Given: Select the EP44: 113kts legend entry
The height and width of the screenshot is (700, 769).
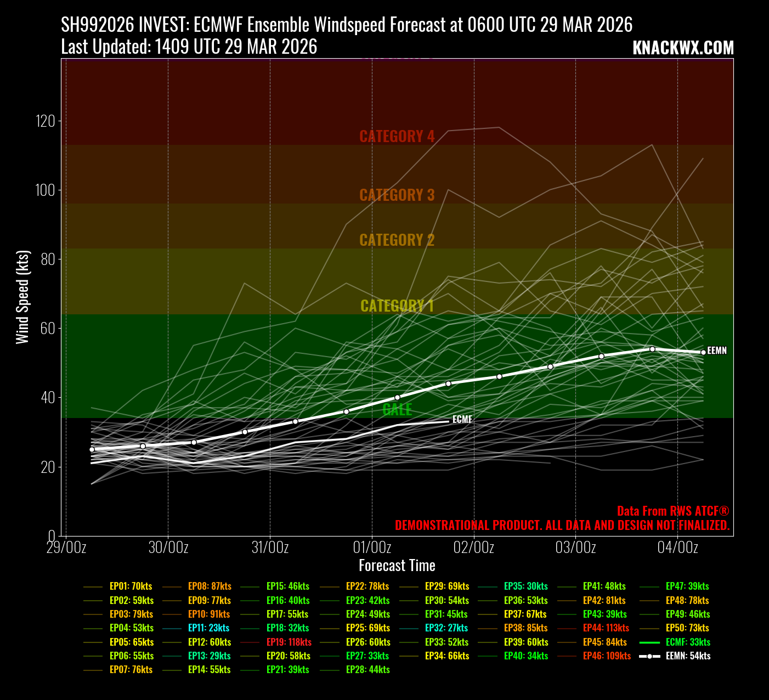Looking at the screenshot, I should [606, 628].
